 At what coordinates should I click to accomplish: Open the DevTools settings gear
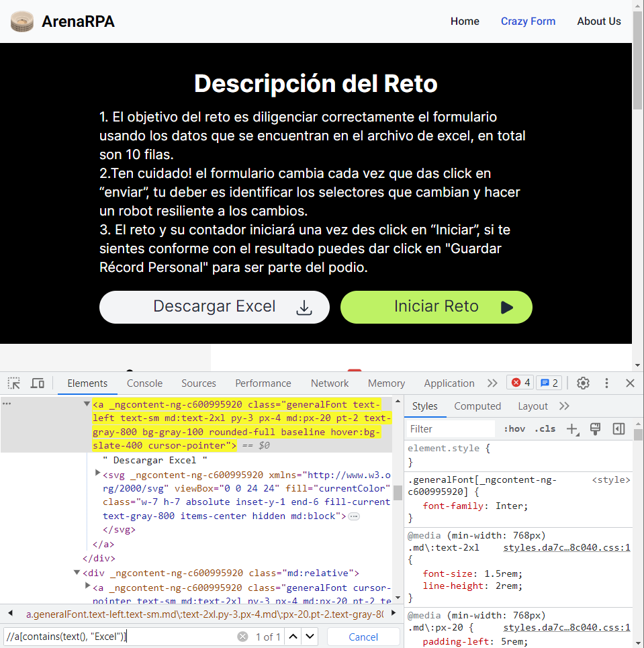tap(583, 383)
